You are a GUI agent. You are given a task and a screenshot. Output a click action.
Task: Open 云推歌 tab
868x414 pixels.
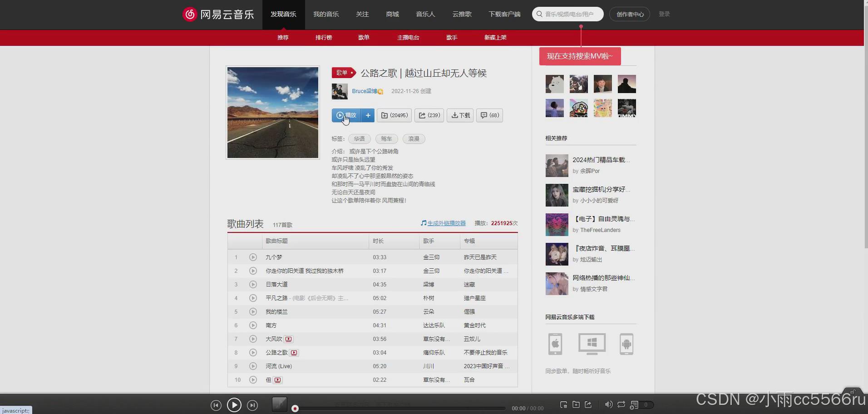coord(462,15)
